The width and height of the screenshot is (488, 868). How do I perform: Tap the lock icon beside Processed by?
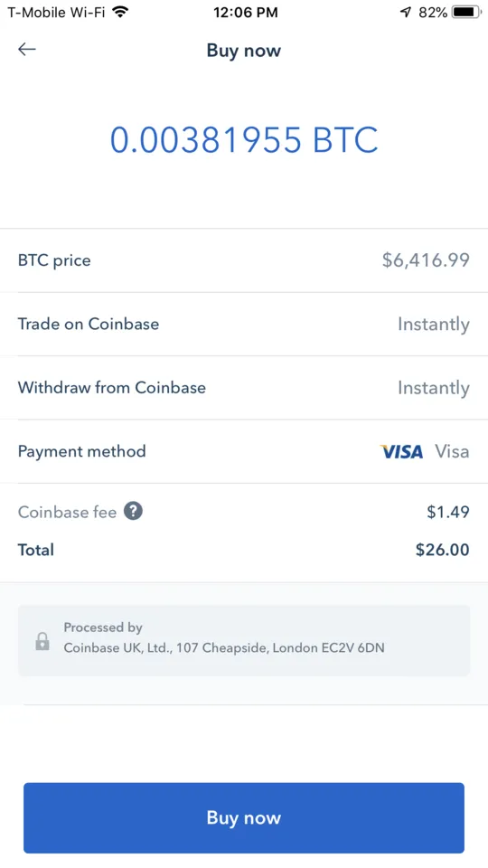tap(42, 642)
